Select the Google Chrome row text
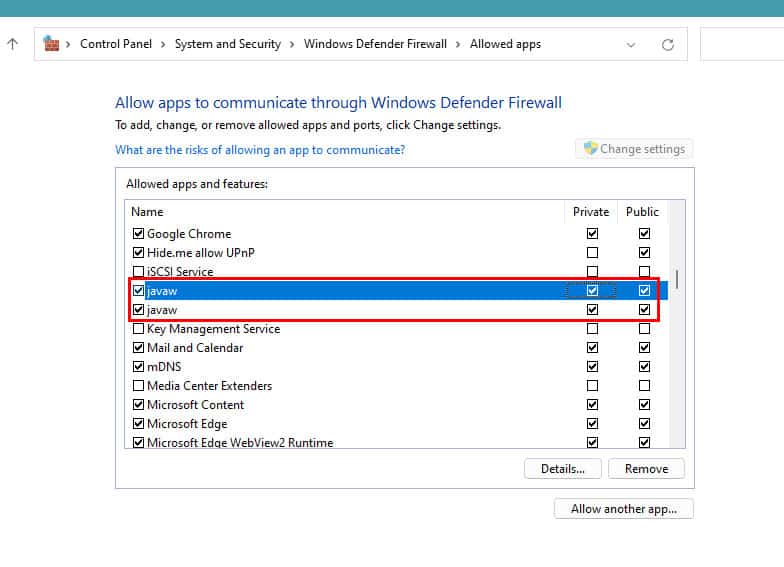This screenshot has height=567, width=784. point(189,234)
